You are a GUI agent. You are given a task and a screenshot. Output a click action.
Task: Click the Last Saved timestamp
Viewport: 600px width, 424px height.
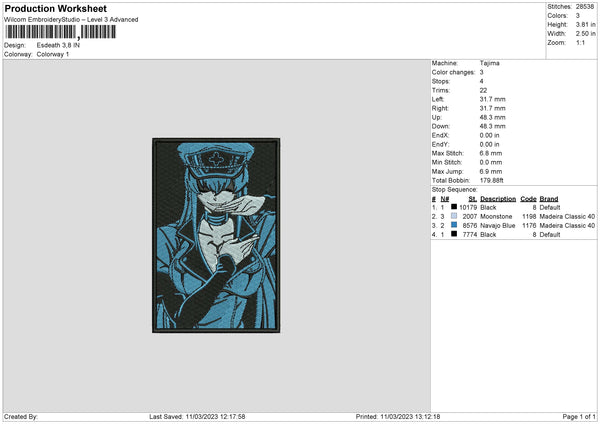[197, 417]
